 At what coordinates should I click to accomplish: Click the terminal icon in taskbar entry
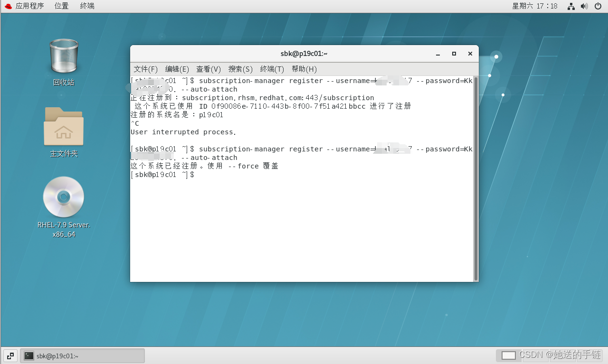pos(29,355)
